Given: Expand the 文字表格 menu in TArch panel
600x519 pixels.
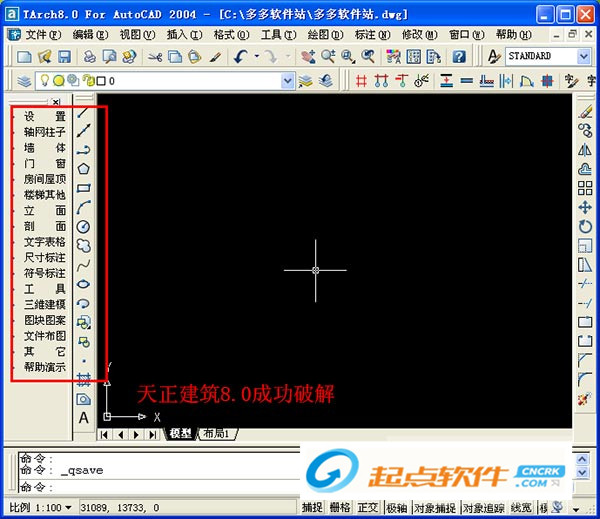Looking at the screenshot, I should (x=44, y=242).
